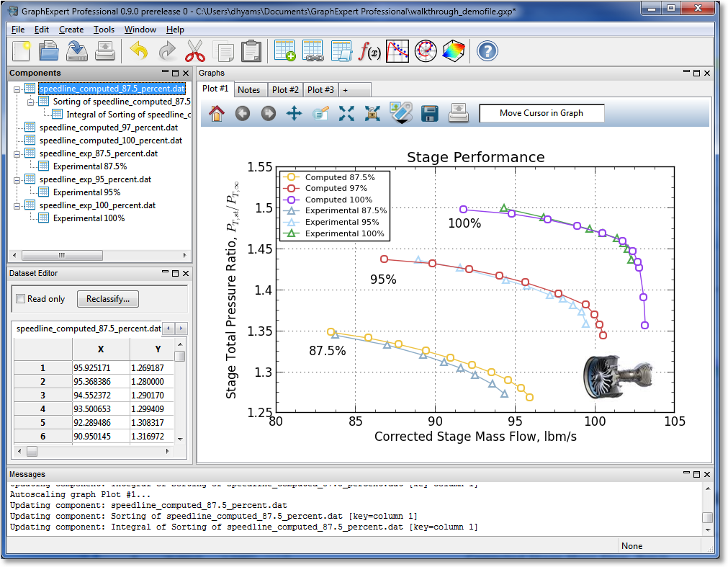
Task: Go back to previous graph view
Action: pos(243,113)
